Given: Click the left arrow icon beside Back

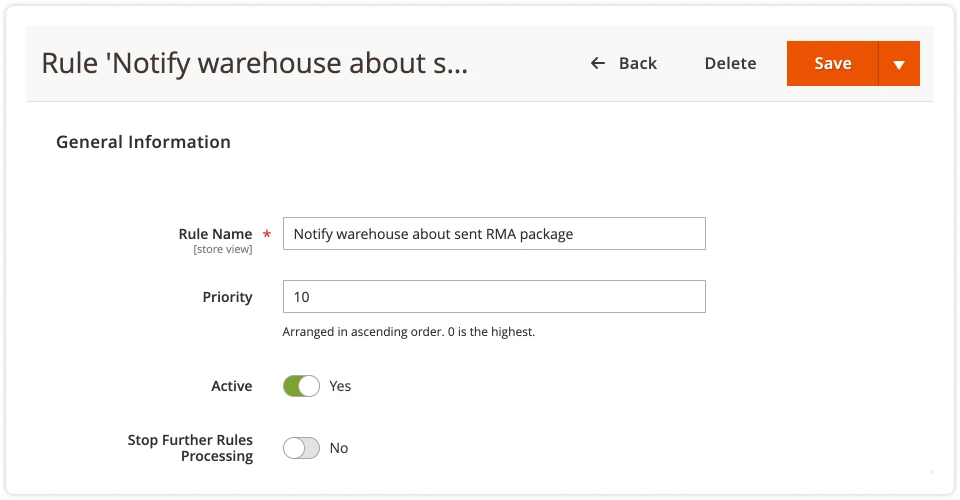Looking at the screenshot, I should click(x=598, y=63).
